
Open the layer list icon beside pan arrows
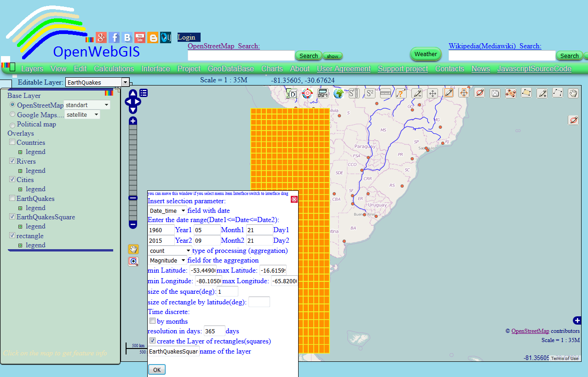click(x=144, y=93)
